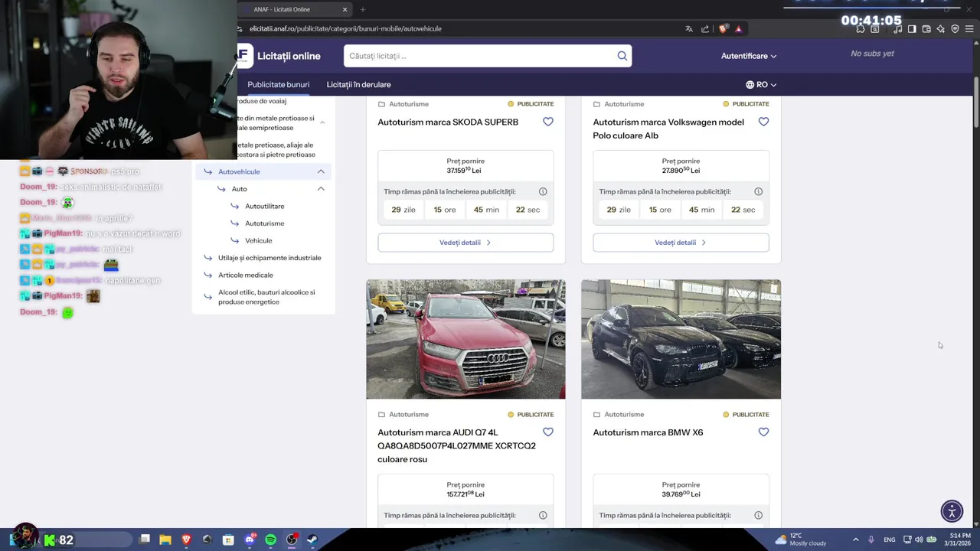Focus the Căutați licitații search field

[x=481, y=56]
